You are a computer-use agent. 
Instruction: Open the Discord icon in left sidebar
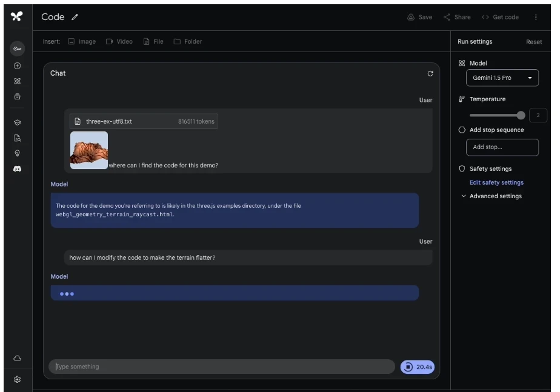pos(17,169)
